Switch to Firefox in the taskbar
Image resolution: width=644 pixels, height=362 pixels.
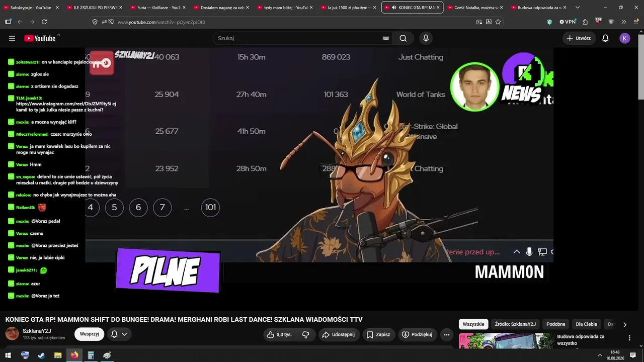74,355
